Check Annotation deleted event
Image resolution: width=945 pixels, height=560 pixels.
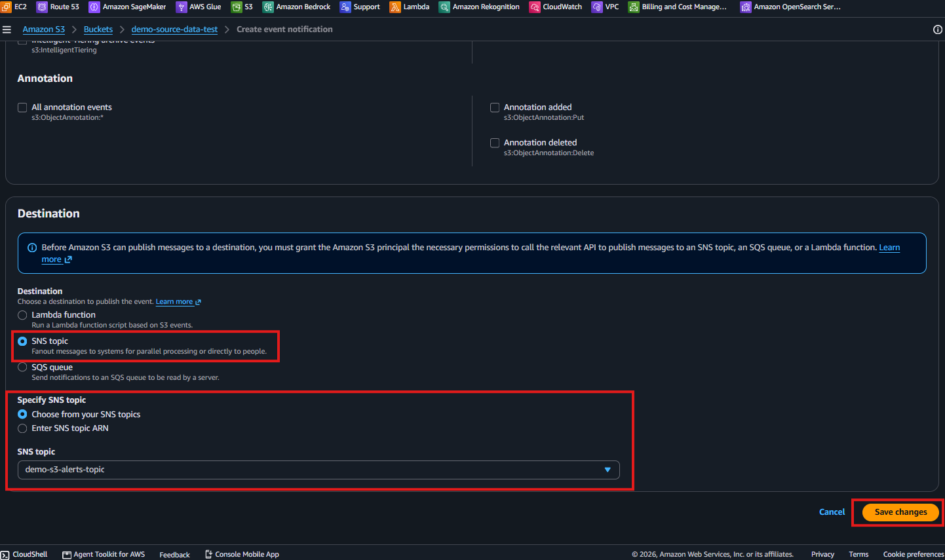pos(495,143)
